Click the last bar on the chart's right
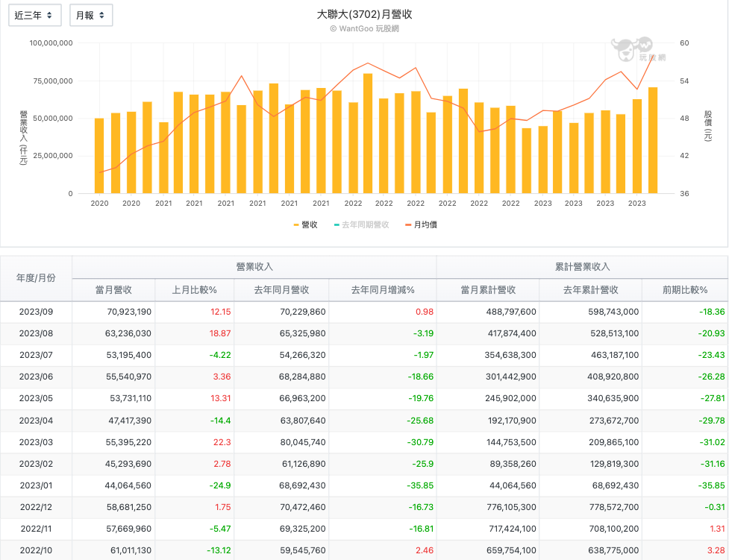Viewport: 729px width, 560px height. click(x=653, y=142)
